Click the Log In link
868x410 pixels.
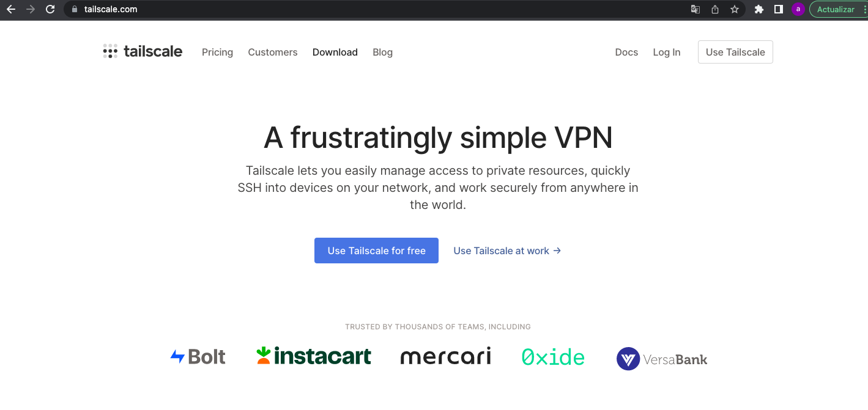667,53
